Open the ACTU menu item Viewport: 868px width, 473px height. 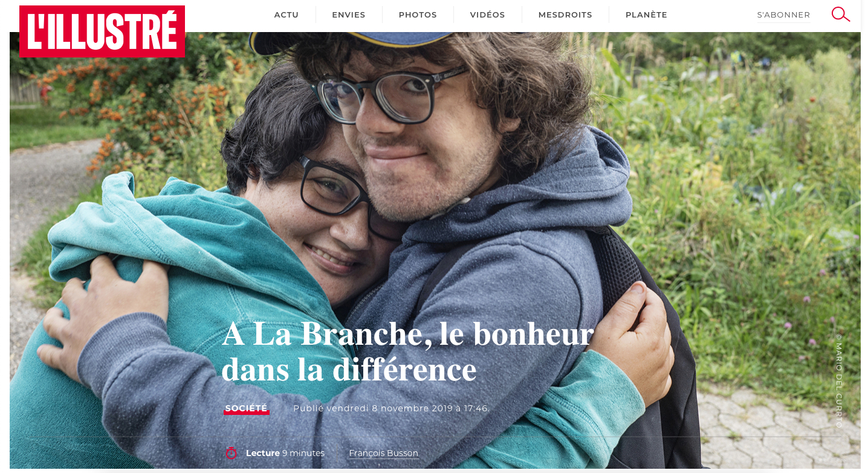pos(287,15)
